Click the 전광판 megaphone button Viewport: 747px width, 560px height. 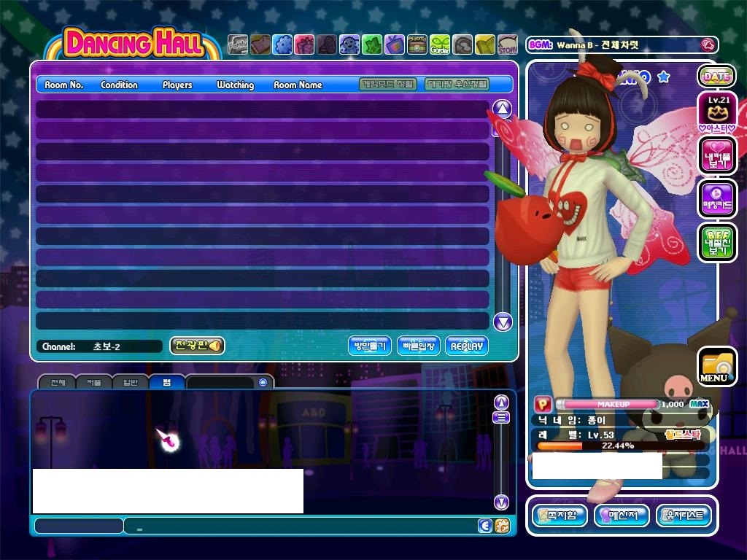point(197,345)
